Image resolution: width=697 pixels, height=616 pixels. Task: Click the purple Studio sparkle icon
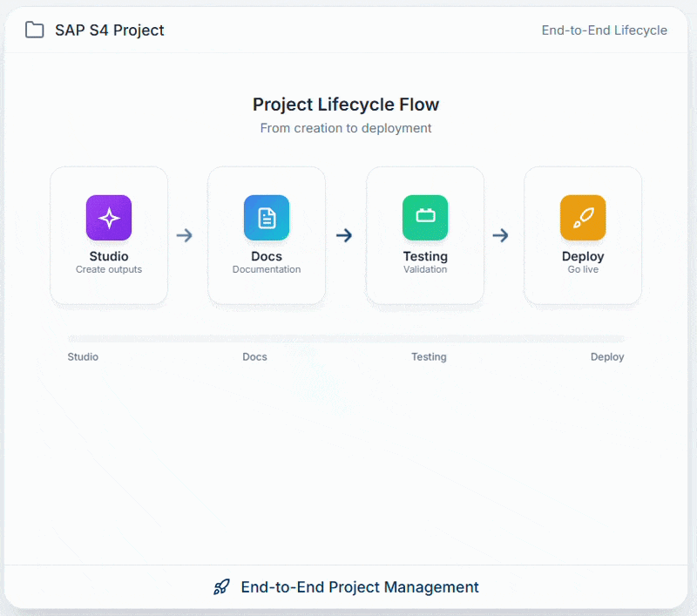point(109,218)
